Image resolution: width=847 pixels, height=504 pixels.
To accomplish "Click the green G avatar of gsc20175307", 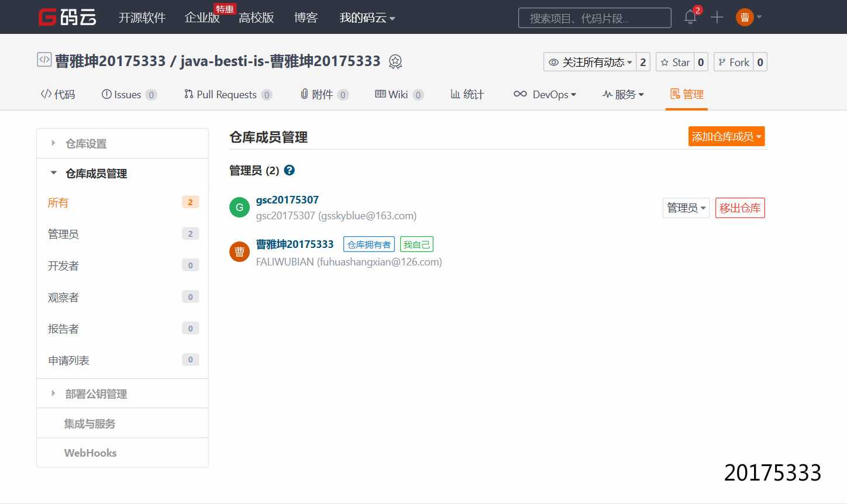I will click(239, 207).
